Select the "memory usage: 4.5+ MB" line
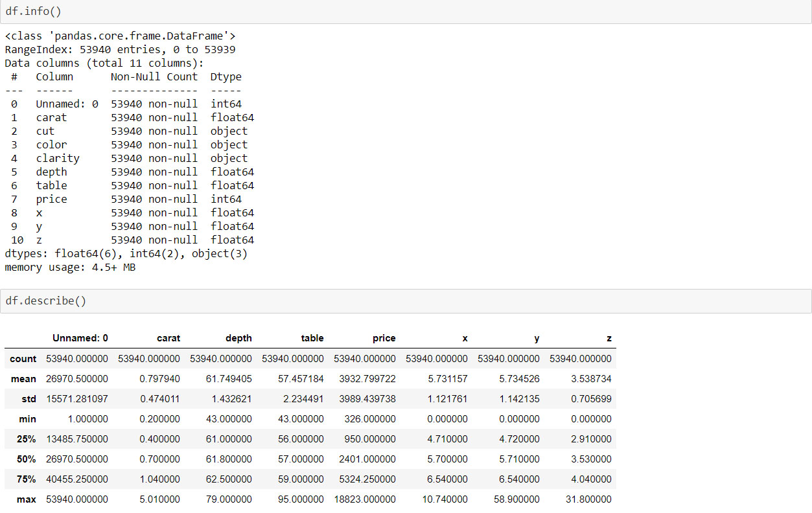Image resolution: width=812 pixels, height=513 pixels. [70, 267]
